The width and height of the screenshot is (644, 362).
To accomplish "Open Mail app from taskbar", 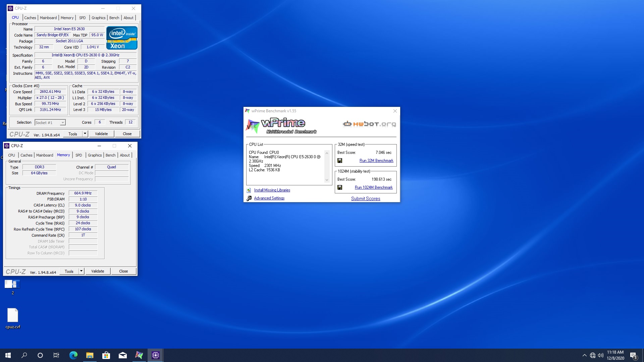I will tap(122, 355).
